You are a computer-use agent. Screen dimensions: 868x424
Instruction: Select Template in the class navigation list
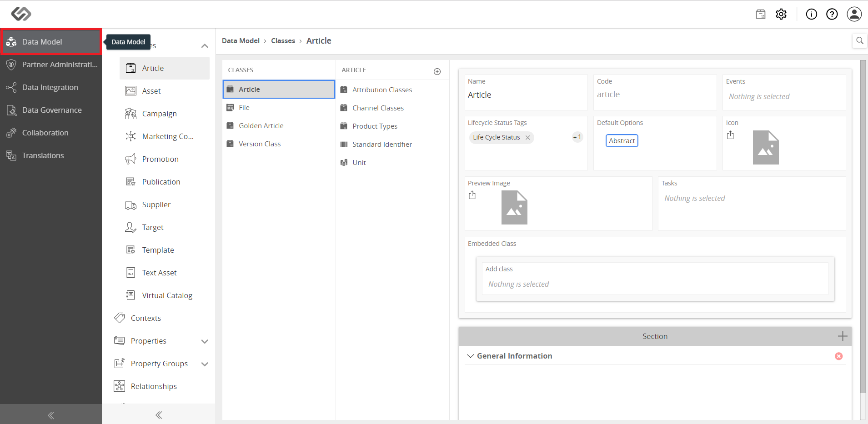(165, 250)
